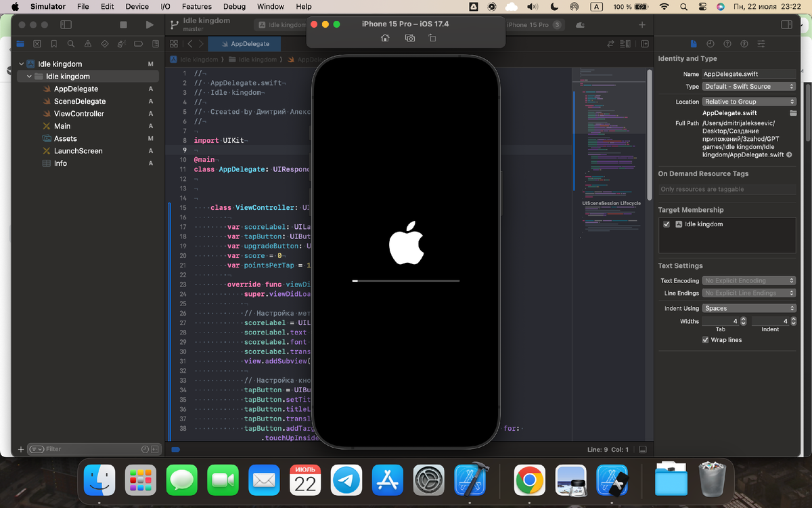Screen dimensions: 812x508
Task: Open the Device menu
Action: [137, 7]
